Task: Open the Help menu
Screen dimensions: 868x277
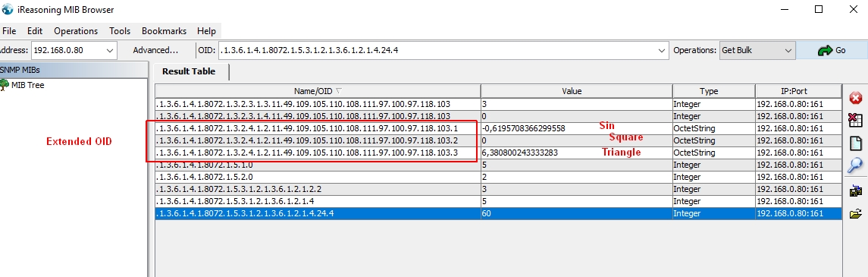Action: pos(206,31)
